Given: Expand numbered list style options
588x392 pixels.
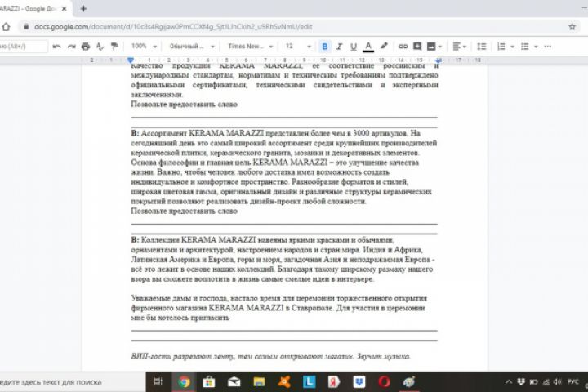Looking at the screenshot, I should [512, 47].
